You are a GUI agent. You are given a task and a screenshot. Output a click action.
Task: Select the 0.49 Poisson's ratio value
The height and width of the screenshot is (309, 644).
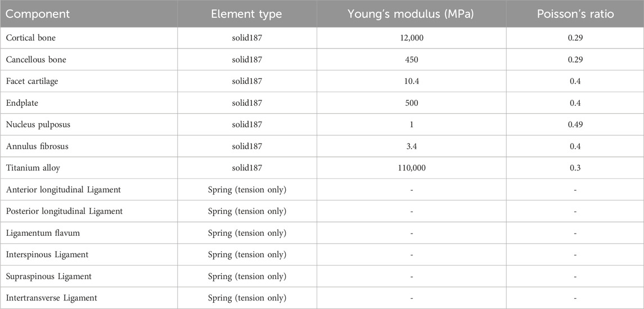click(x=575, y=124)
